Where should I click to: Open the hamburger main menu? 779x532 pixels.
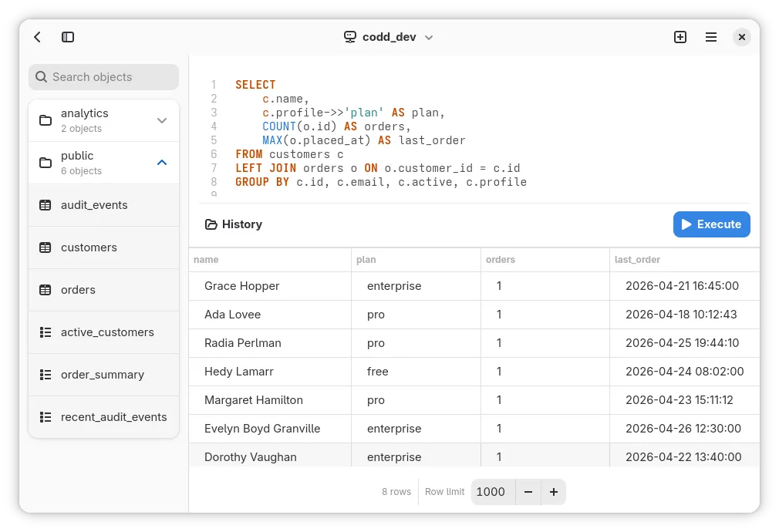click(x=711, y=37)
